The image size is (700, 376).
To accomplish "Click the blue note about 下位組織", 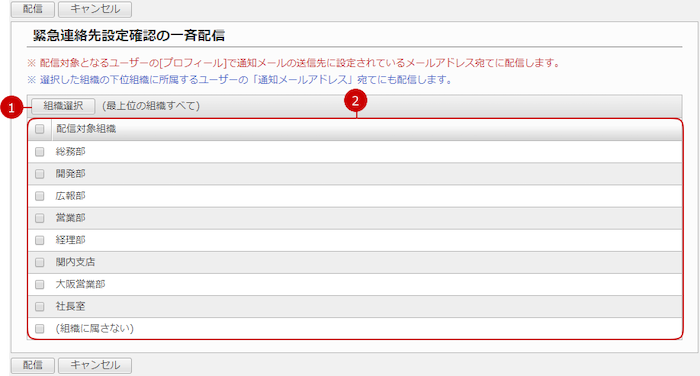I will (x=240, y=80).
